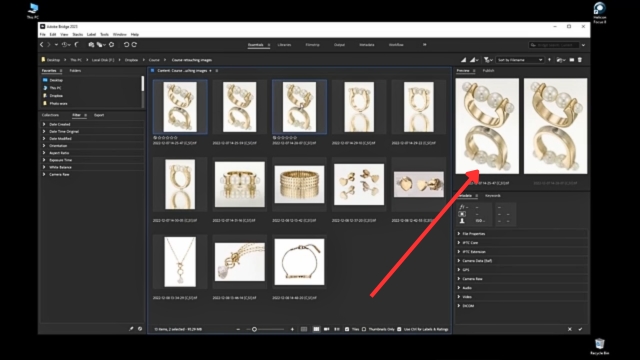This screenshot has width=640, height=360.
Task: Go back with the left arrow
Action: tap(42, 44)
